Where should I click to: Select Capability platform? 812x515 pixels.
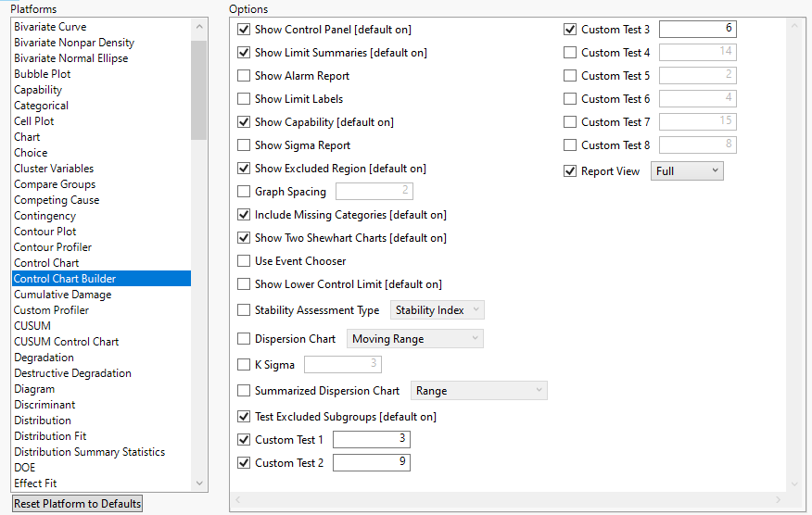point(38,90)
